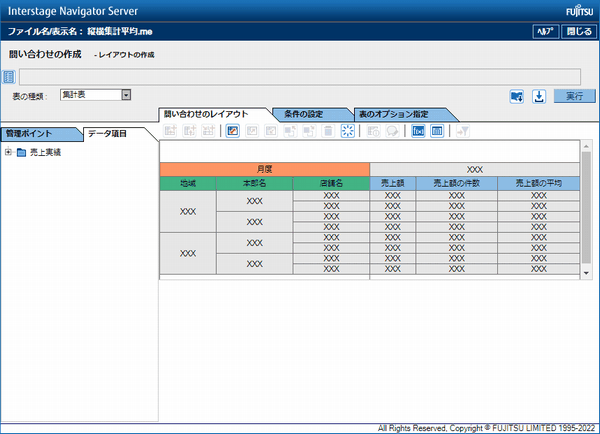
Task: Click the notes icon beside description field
Action: (9, 77)
